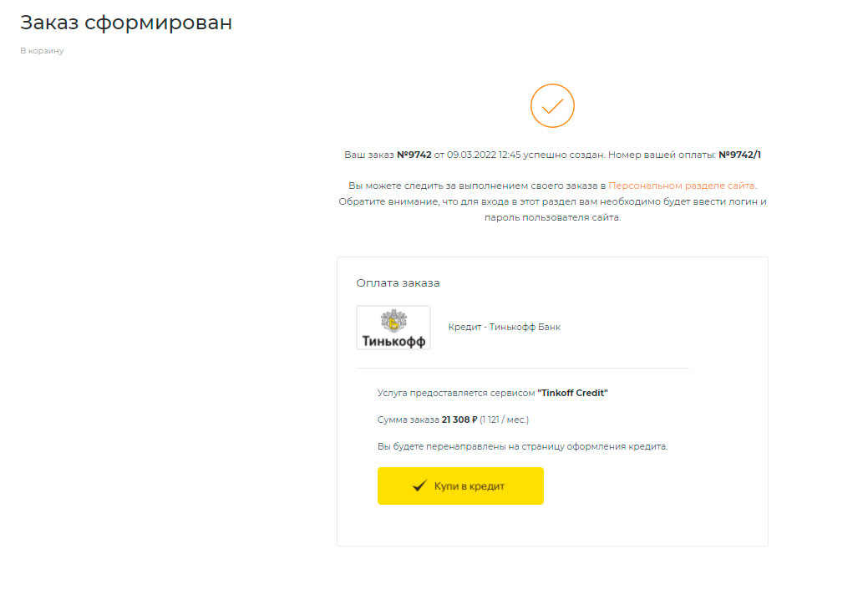Select the "Кредит - Тинькофф Банк" payment label
The width and height of the screenshot is (868, 590).
504,327
